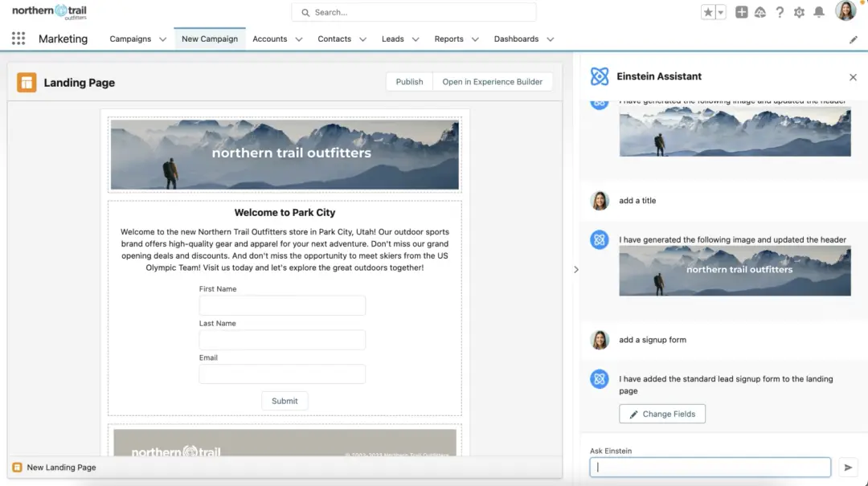Open the Help question mark icon
This screenshot has width=868, height=486.
[780, 12]
